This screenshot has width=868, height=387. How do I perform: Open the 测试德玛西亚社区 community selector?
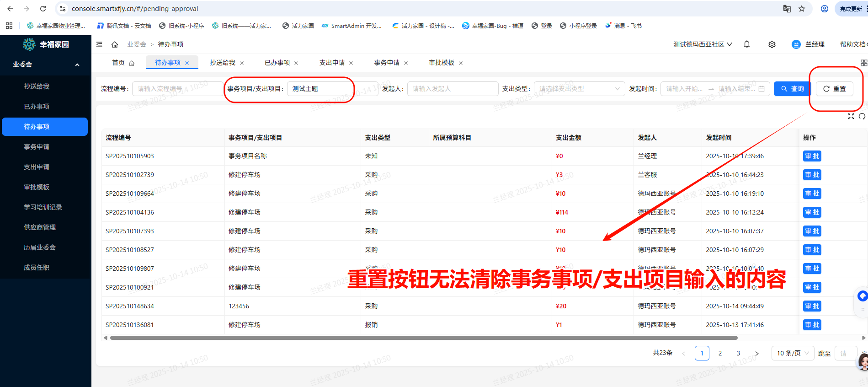click(703, 44)
